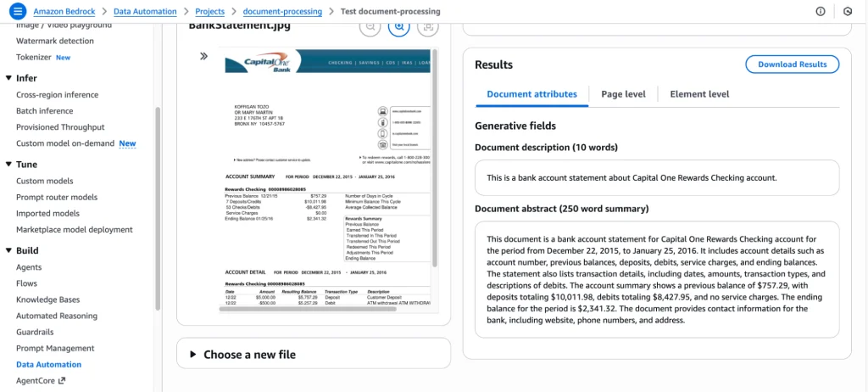Select Data Automation in the sidebar
The width and height of the screenshot is (868, 392).
coord(48,364)
